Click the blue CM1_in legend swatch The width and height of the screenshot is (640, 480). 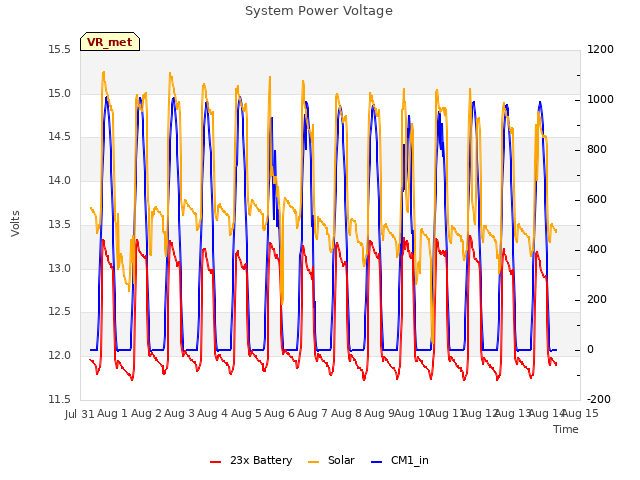coord(377,462)
